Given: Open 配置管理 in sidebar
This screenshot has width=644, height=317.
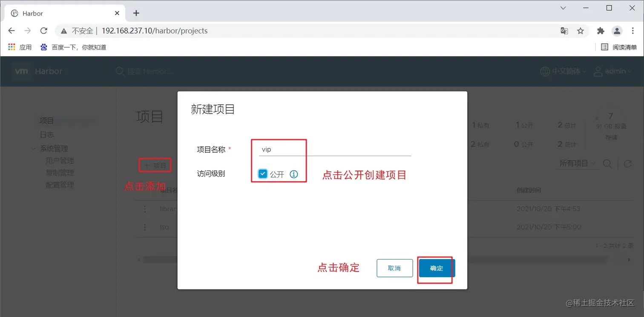Looking at the screenshot, I should coord(60,185).
